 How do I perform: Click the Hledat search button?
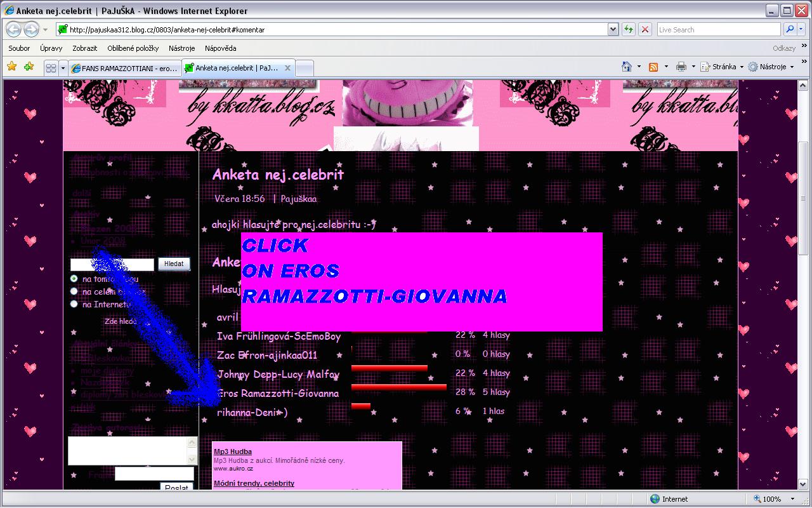pyautogui.click(x=174, y=264)
